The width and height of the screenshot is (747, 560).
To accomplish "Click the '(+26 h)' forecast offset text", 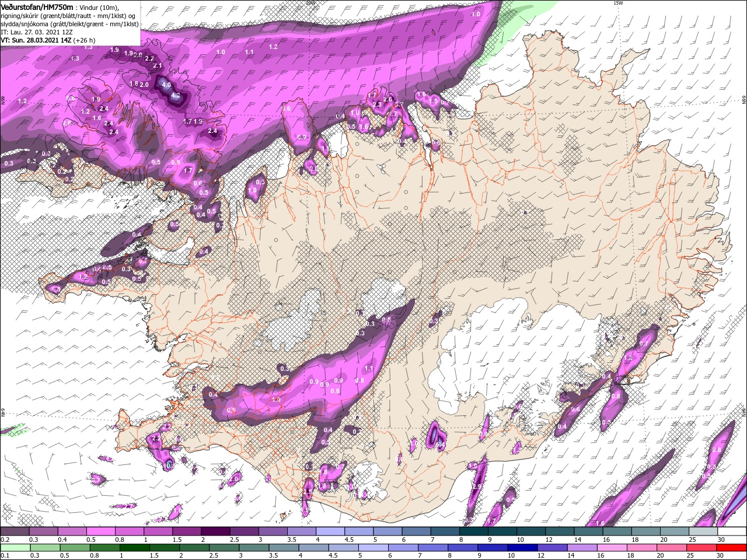I will [x=85, y=40].
